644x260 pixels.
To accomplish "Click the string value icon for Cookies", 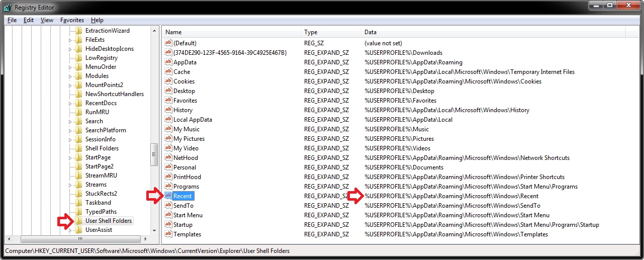I will click(x=168, y=81).
